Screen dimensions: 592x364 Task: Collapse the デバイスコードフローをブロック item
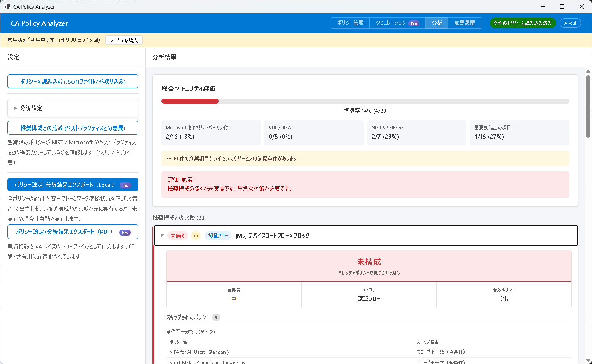[162, 236]
